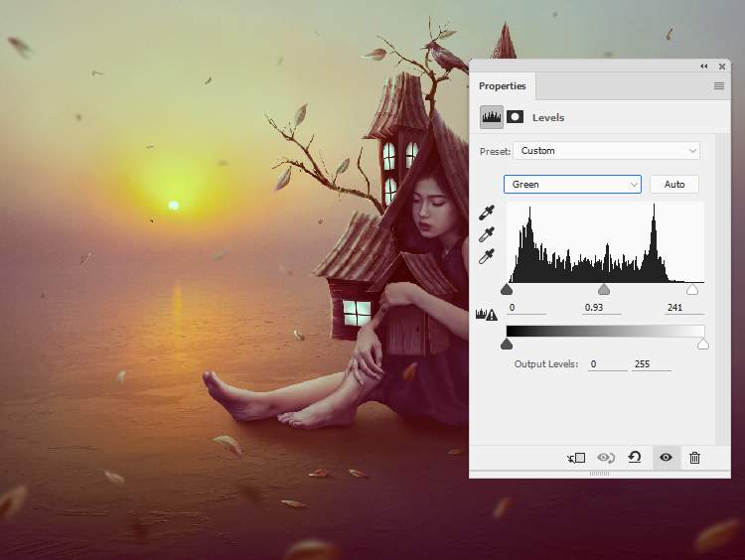Screen dimensions: 745x560
Task: Click the midtone input field showing 0.93
Action: (602, 308)
